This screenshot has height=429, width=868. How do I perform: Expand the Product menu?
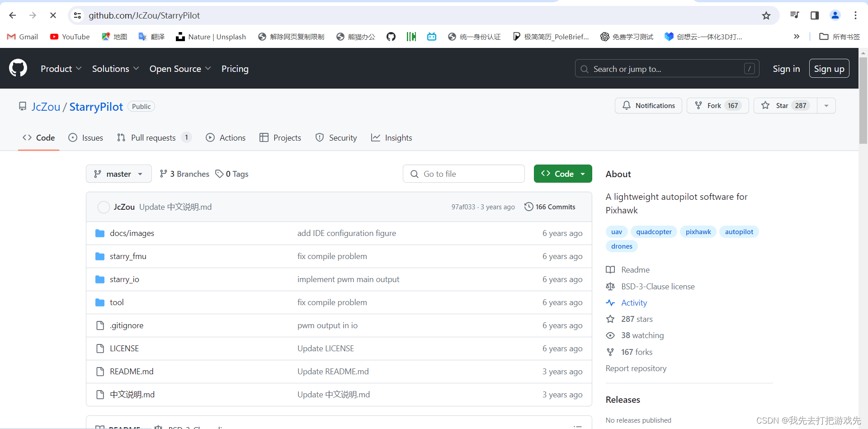61,69
